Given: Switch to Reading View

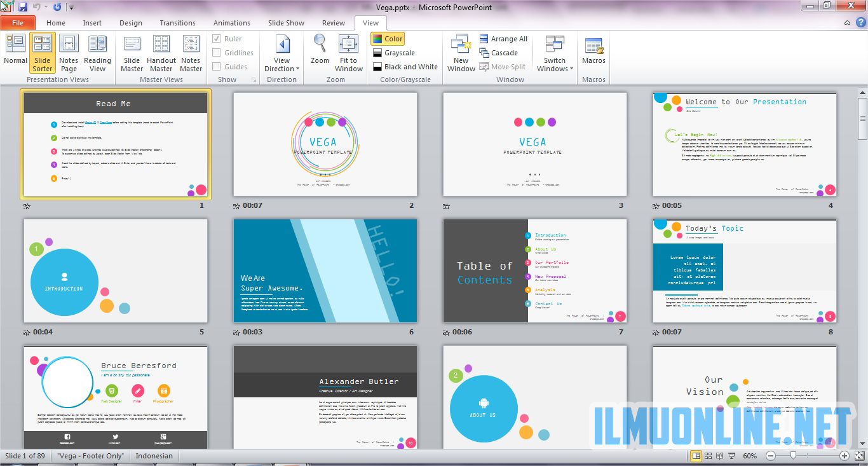Looking at the screenshot, I should click(97, 52).
